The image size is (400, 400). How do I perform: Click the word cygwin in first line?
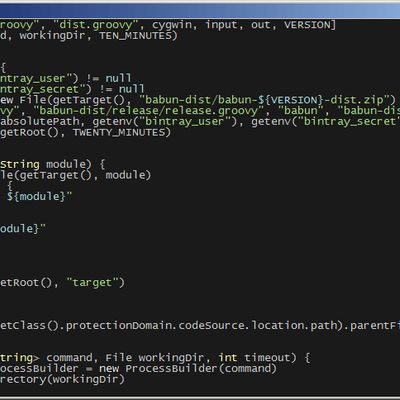(172, 25)
